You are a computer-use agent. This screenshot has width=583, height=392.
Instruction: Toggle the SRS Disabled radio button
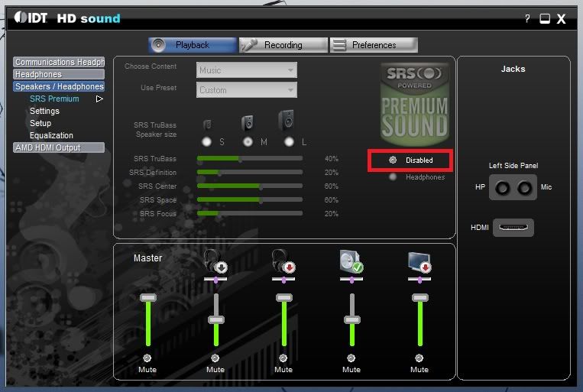pos(393,160)
